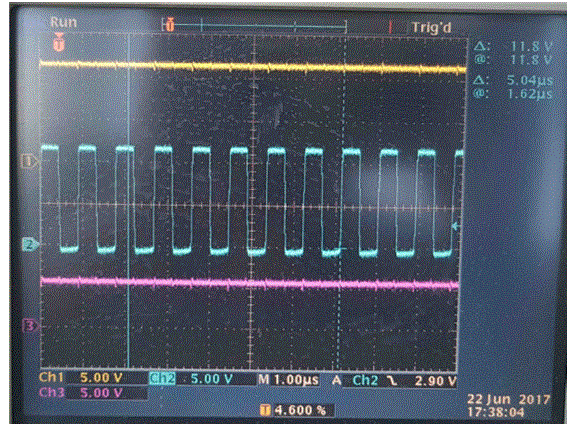Select the channel 2 ground reference marker
Image resolution: width=574 pixels, height=427 pixels.
(30, 244)
